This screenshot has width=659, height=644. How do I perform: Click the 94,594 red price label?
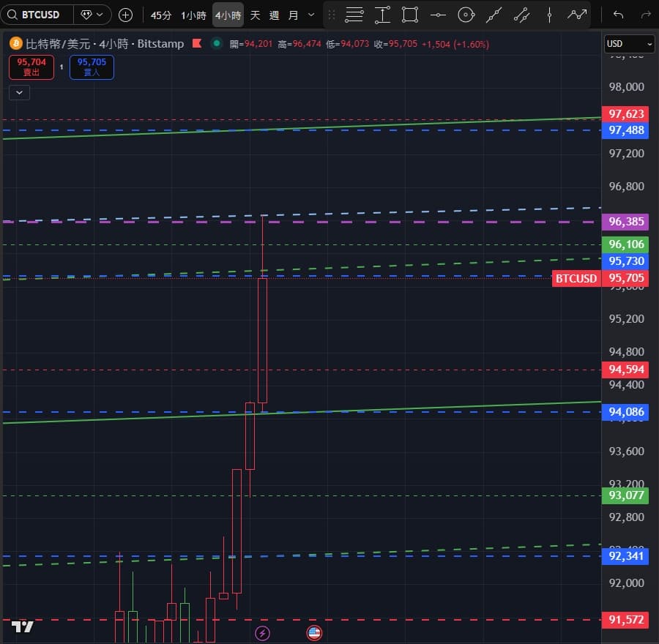click(625, 370)
